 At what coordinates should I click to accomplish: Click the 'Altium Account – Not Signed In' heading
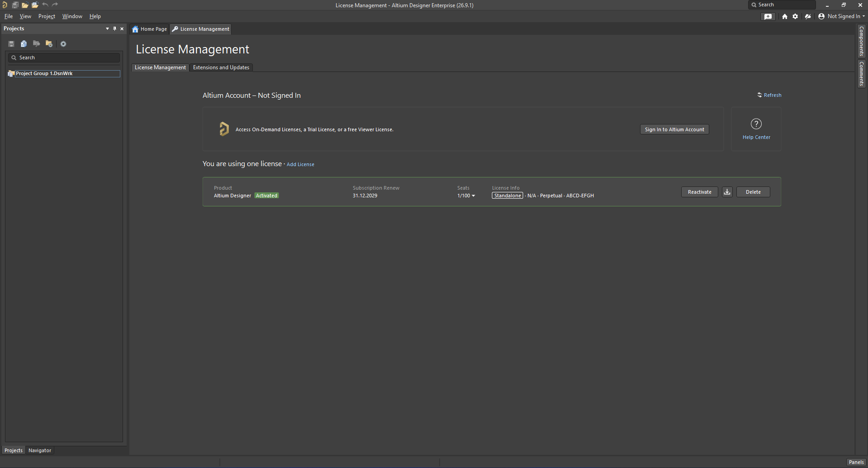pos(251,96)
